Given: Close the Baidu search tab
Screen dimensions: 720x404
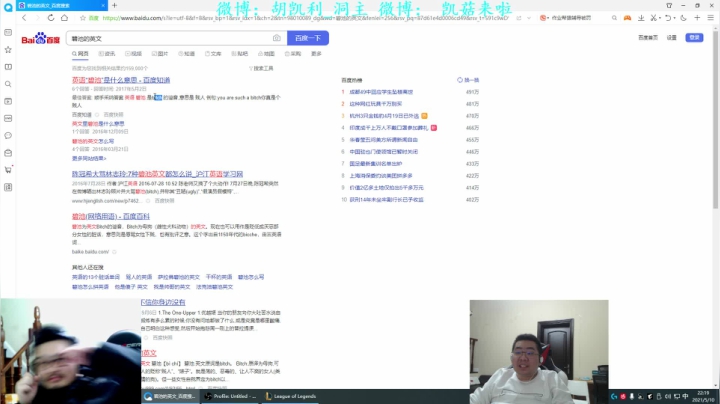Looking at the screenshot, I should point(103,6).
